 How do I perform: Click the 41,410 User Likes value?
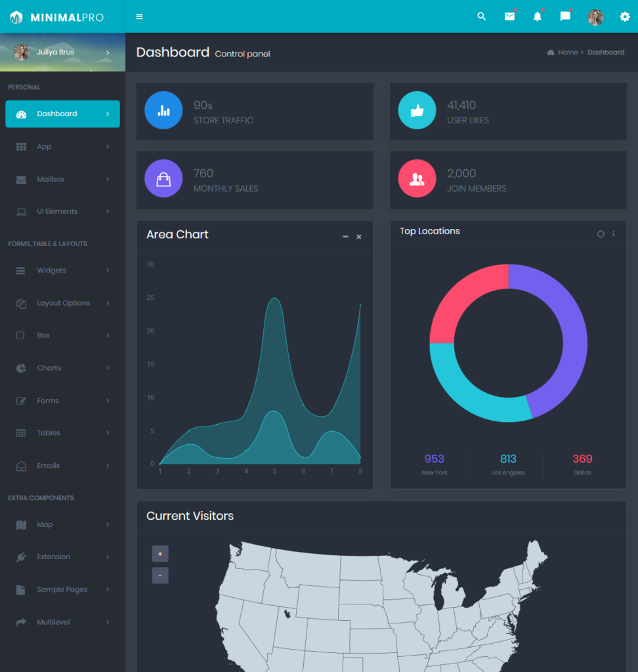point(461,106)
